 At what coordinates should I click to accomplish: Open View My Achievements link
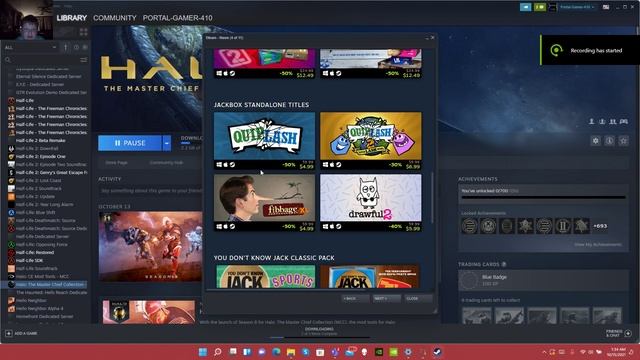[598, 244]
